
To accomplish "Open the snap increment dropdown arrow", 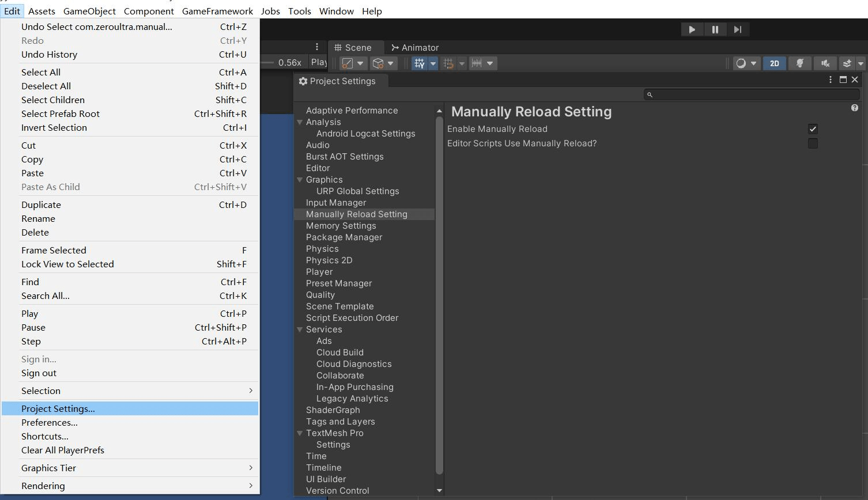I will pyautogui.click(x=490, y=63).
